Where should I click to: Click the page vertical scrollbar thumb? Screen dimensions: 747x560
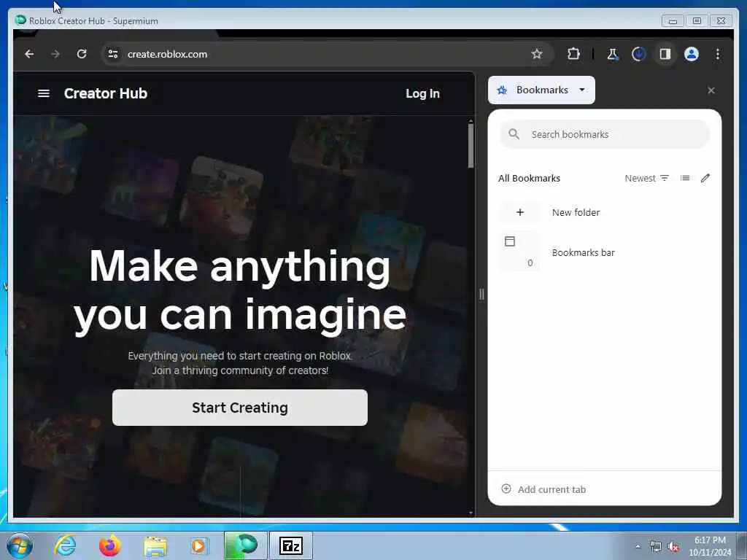coord(471,146)
